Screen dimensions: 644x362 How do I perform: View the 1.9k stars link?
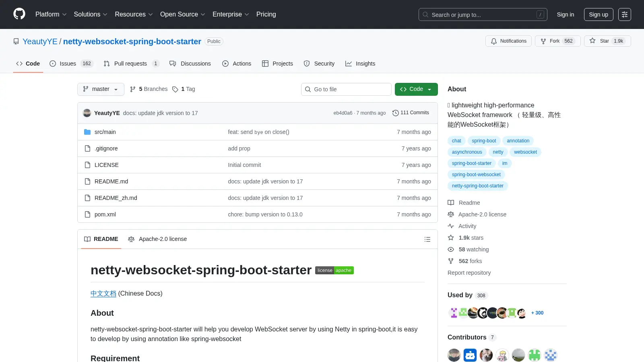point(466,238)
